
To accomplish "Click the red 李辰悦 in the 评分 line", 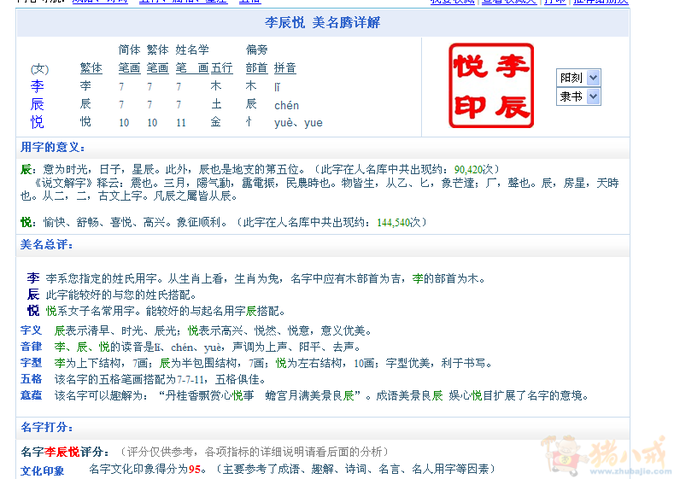I will tap(62, 452).
